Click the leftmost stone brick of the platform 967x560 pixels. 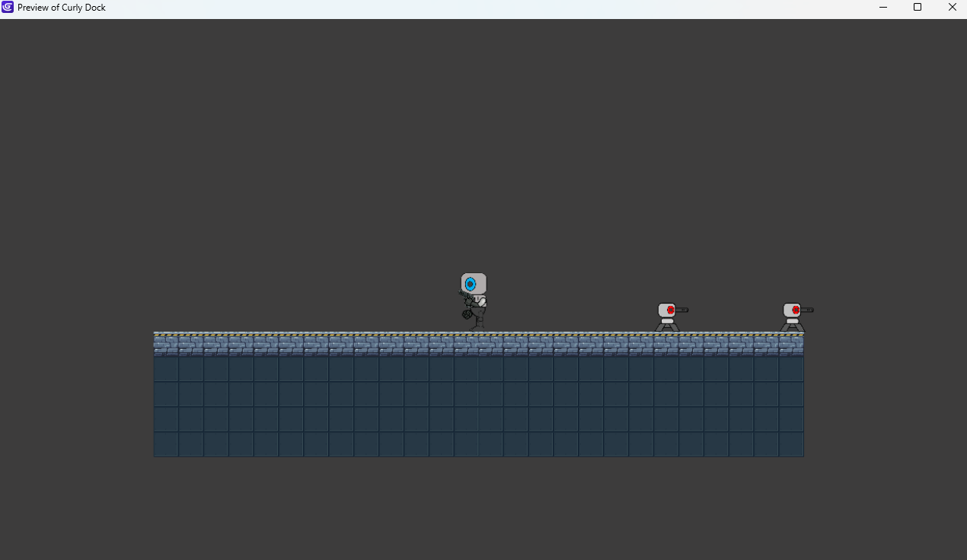click(x=166, y=345)
